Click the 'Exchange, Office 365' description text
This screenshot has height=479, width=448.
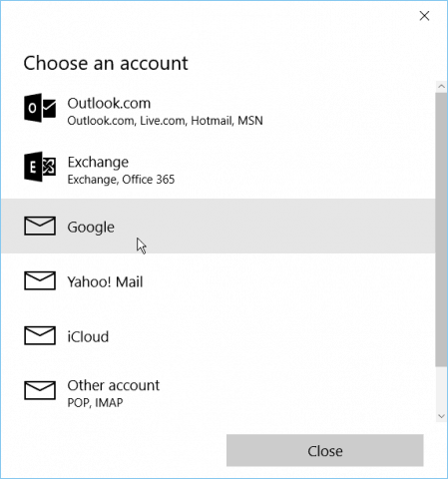pos(121,180)
